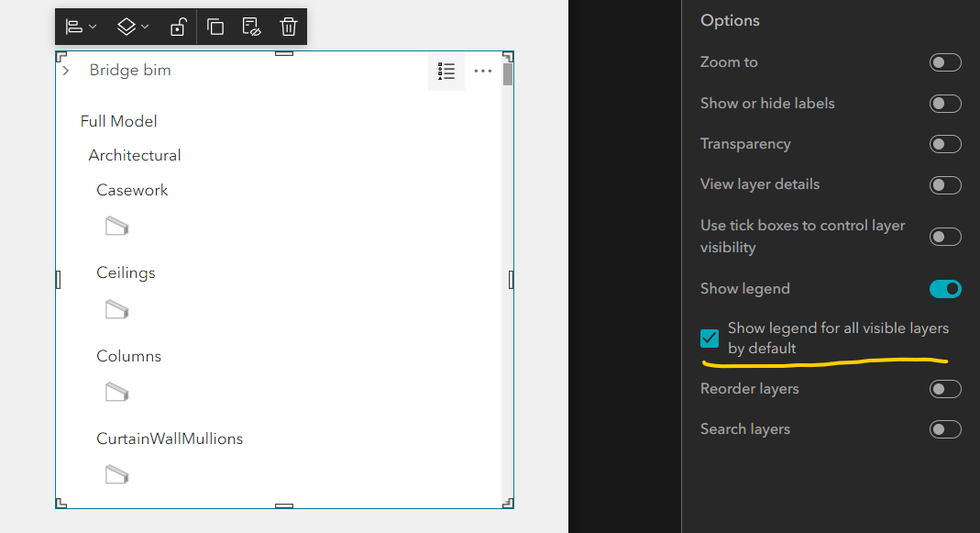The width and height of the screenshot is (980, 533).
Task: Click the Casework legend symbol
Action: tap(116, 227)
